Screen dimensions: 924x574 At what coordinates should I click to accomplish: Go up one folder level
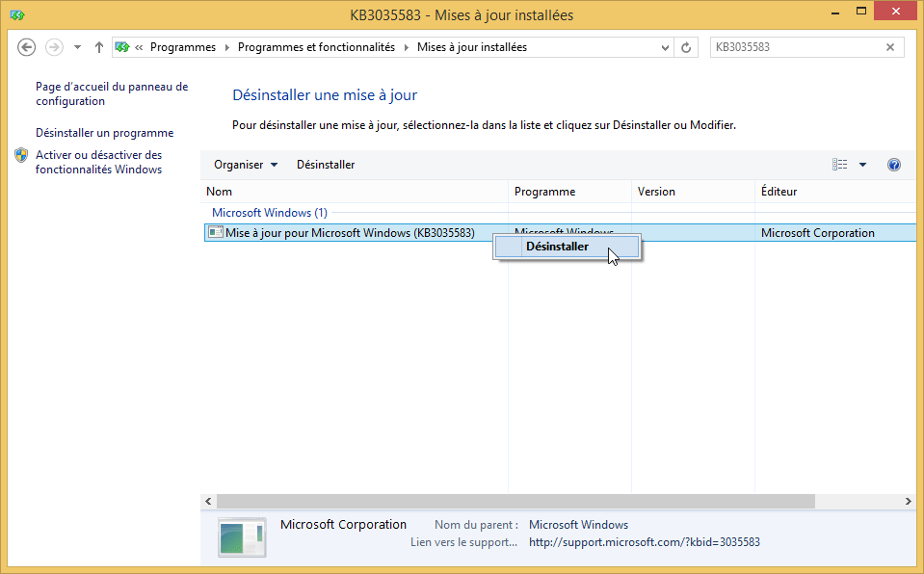[99, 47]
